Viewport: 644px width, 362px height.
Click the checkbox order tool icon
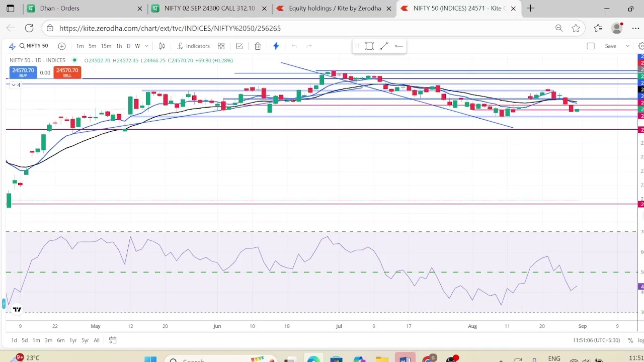click(x=239, y=46)
